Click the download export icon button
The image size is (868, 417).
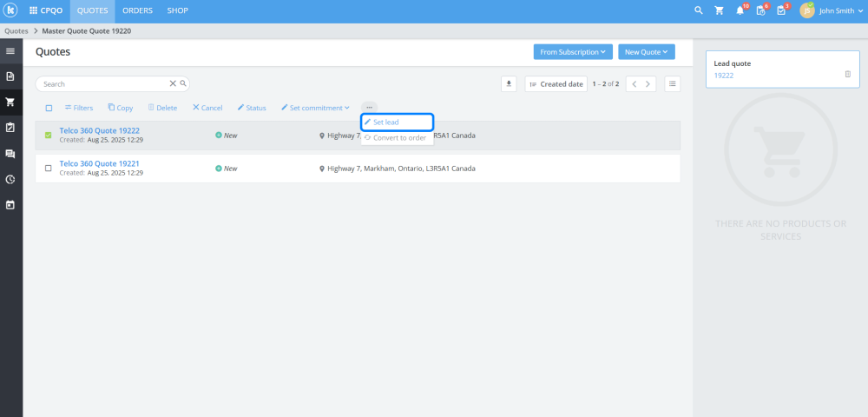coord(509,83)
